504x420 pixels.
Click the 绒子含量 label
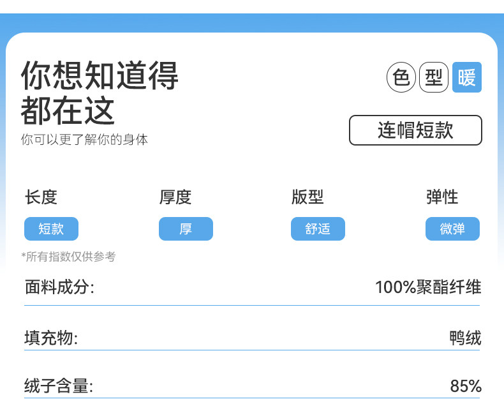coord(59,386)
